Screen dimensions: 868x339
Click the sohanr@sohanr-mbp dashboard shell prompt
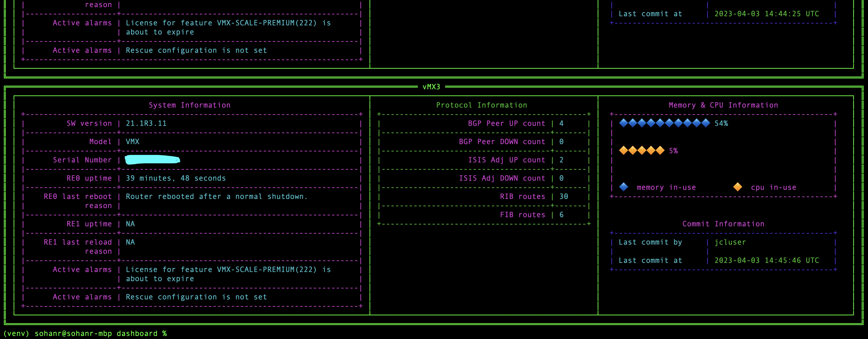pos(85,334)
